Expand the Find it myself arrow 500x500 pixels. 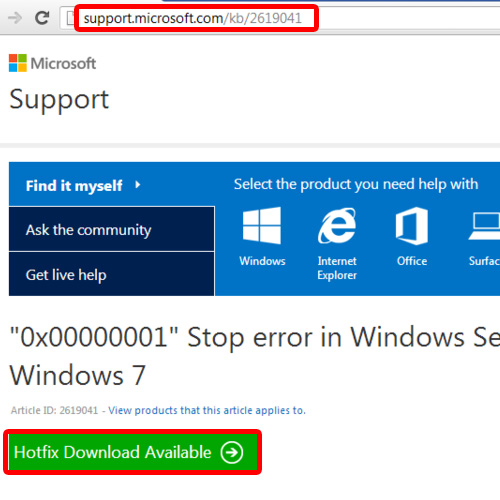137,185
